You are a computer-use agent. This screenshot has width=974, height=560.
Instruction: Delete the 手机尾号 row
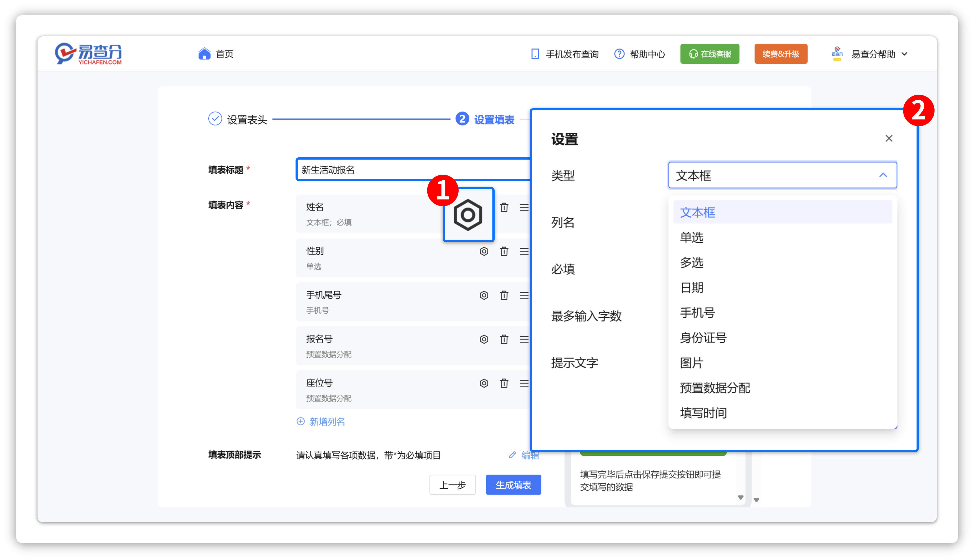coord(504,295)
